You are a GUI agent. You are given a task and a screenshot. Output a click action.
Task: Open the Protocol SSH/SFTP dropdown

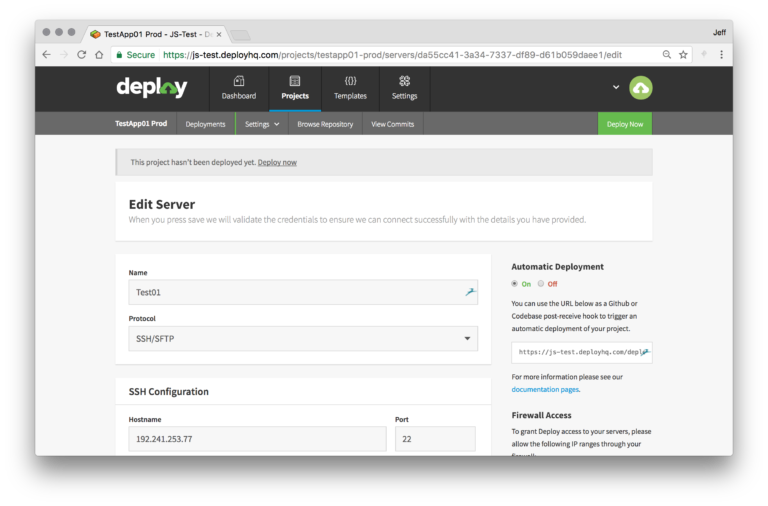pos(303,338)
